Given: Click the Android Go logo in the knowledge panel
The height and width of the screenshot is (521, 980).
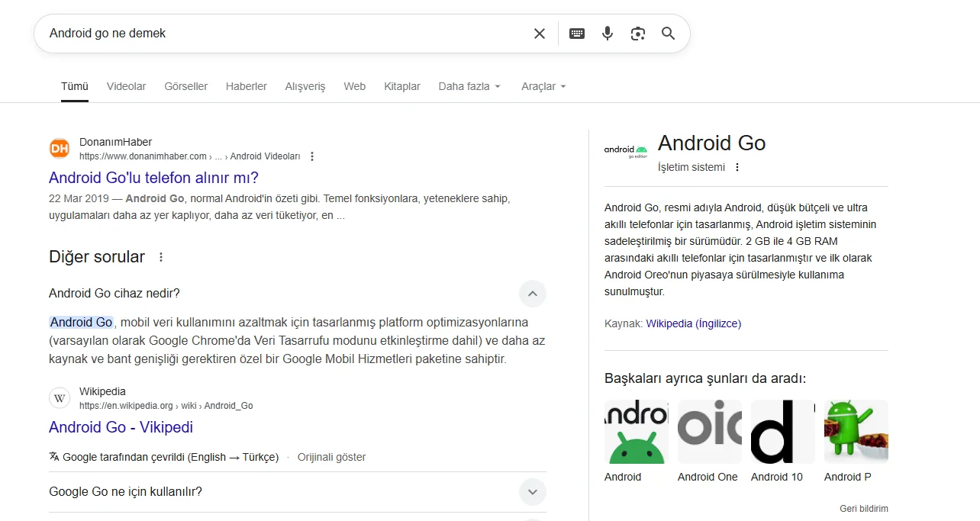Looking at the screenshot, I should pos(626,151).
